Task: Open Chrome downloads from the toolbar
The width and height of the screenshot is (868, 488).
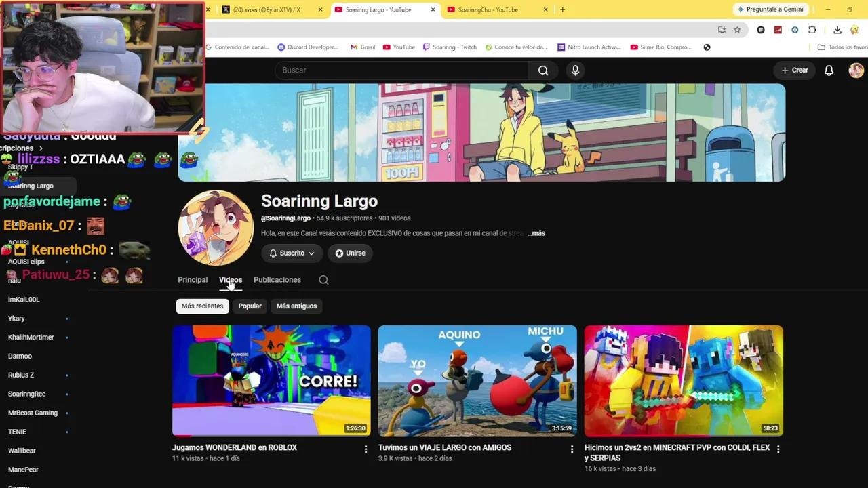Action: pyautogui.click(x=837, y=30)
